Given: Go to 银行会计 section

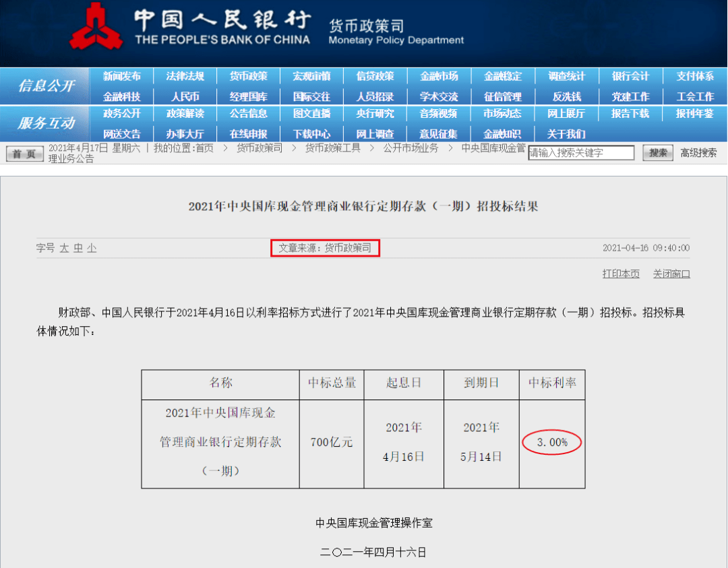Looking at the screenshot, I should [630, 76].
